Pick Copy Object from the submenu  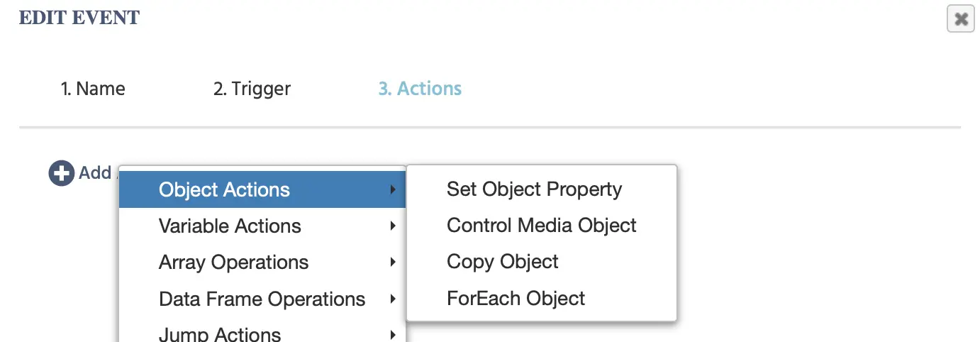502,262
